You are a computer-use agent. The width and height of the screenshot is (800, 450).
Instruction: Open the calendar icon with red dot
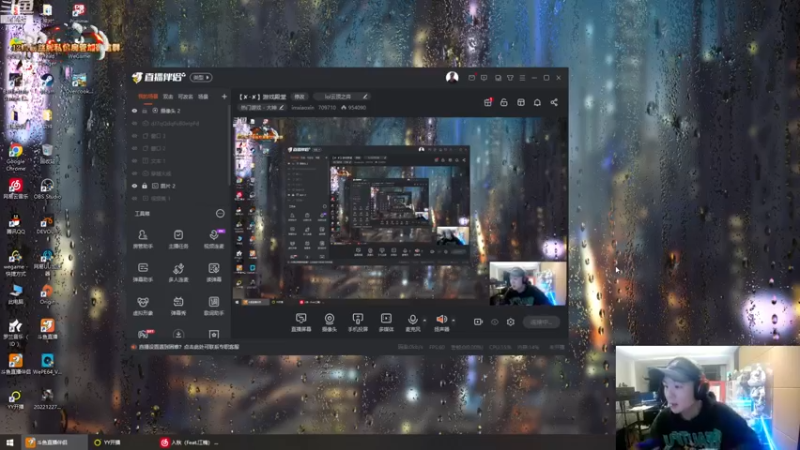[488, 102]
